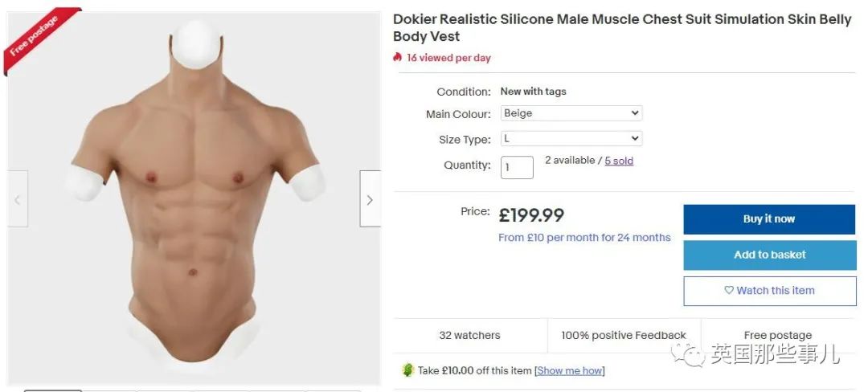The image size is (868, 392).
Task: Open the Size Type dropdown showing L
Action: click(571, 139)
